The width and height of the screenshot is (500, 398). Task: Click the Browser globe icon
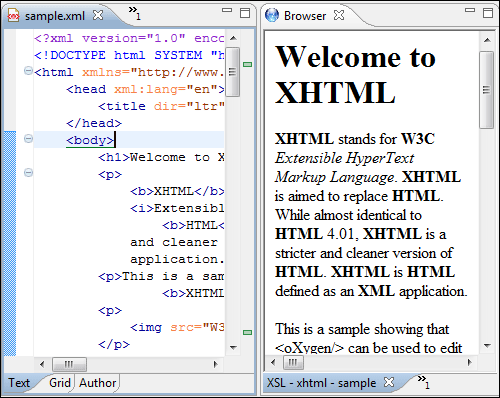(272, 15)
